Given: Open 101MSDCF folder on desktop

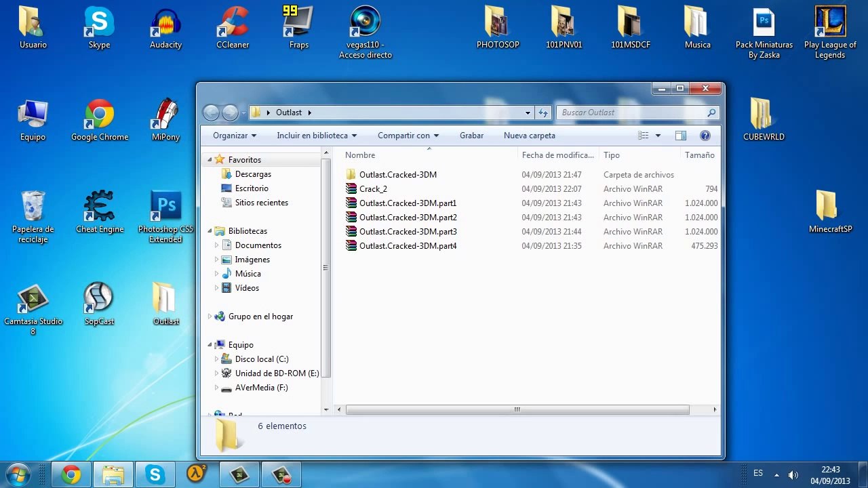Looking at the screenshot, I should tap(631, 28).
